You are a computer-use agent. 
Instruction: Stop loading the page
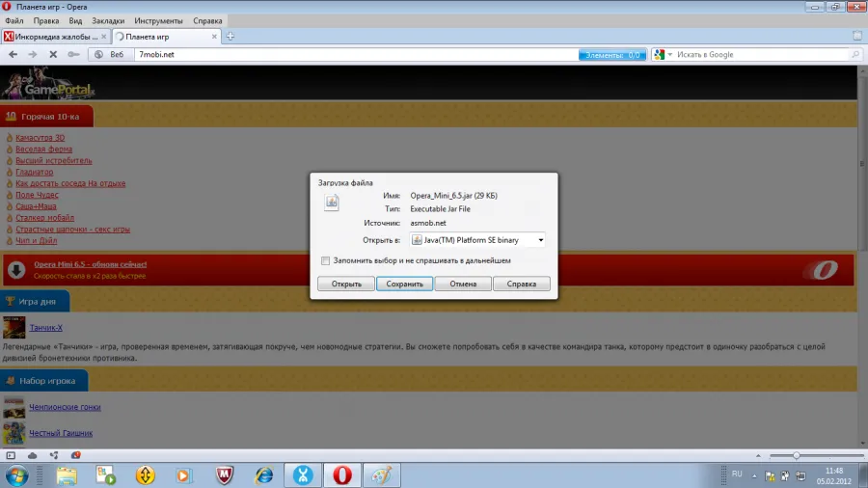[x=53, y=54]
